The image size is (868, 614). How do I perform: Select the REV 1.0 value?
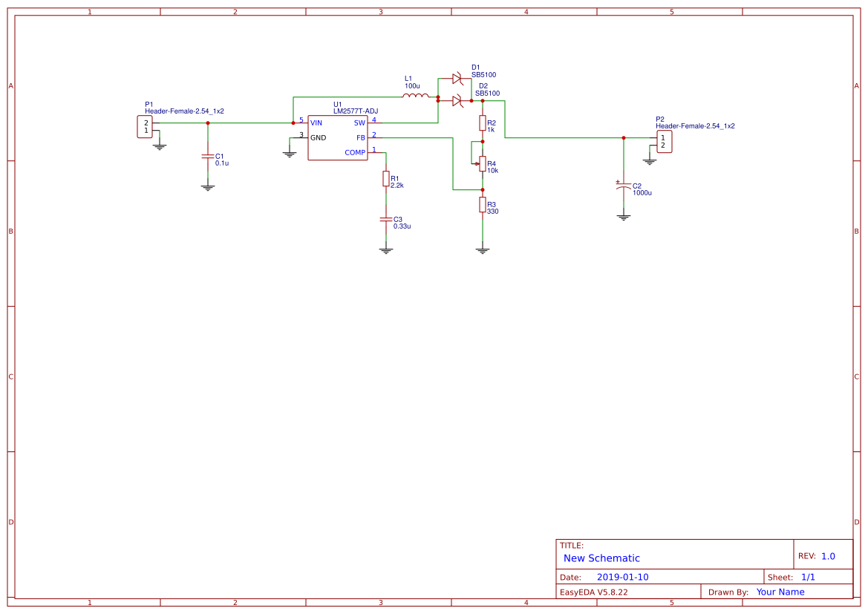coord(828,556)
